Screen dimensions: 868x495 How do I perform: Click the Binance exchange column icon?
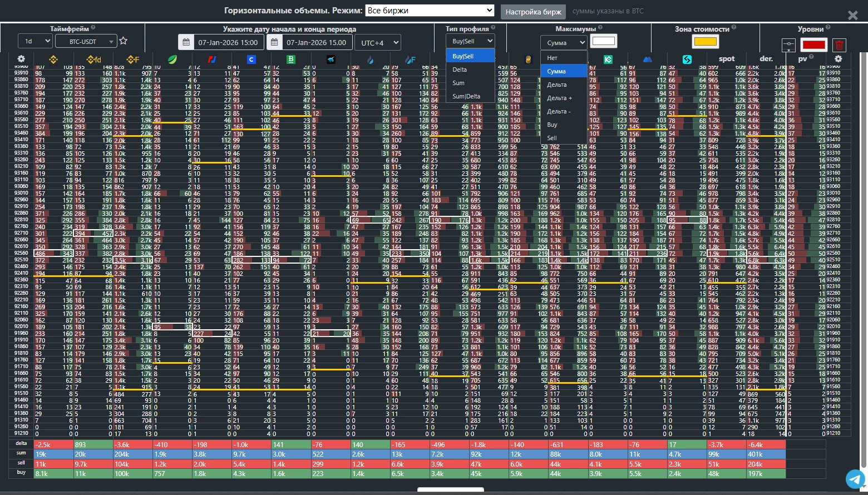pyautogui.click(x=53, y=59)
